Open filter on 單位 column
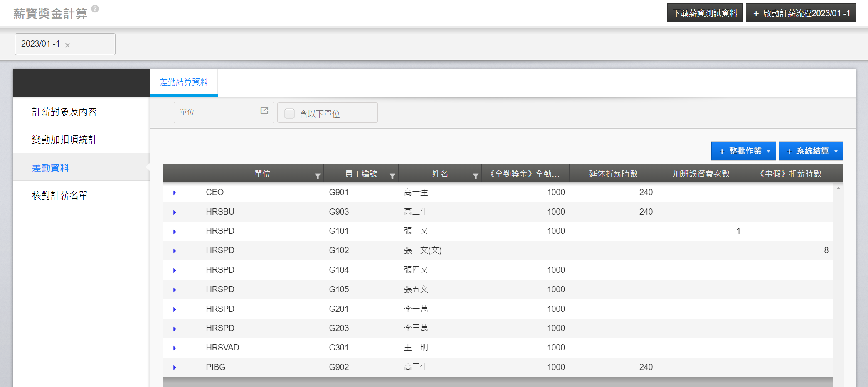The width and height of the screenshot is (868, 387). coord(318,176)
